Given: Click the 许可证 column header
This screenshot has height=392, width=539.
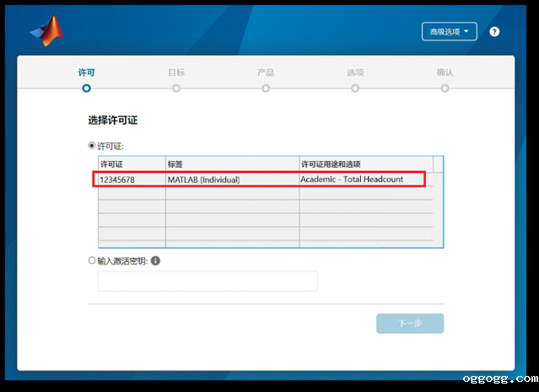Looking at the screenshot, I should [132, 164].
